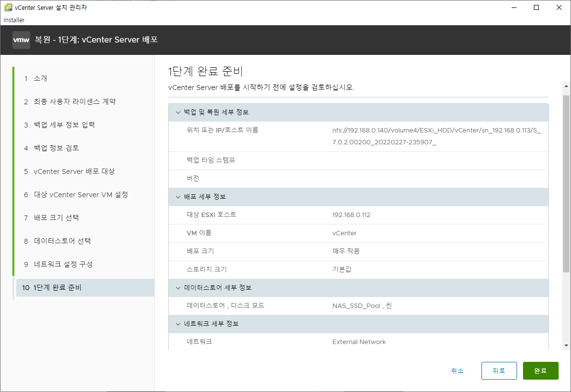This screenshot has width=571, height=392.
Task: Maximize the installer window
Action: (536, 7)
